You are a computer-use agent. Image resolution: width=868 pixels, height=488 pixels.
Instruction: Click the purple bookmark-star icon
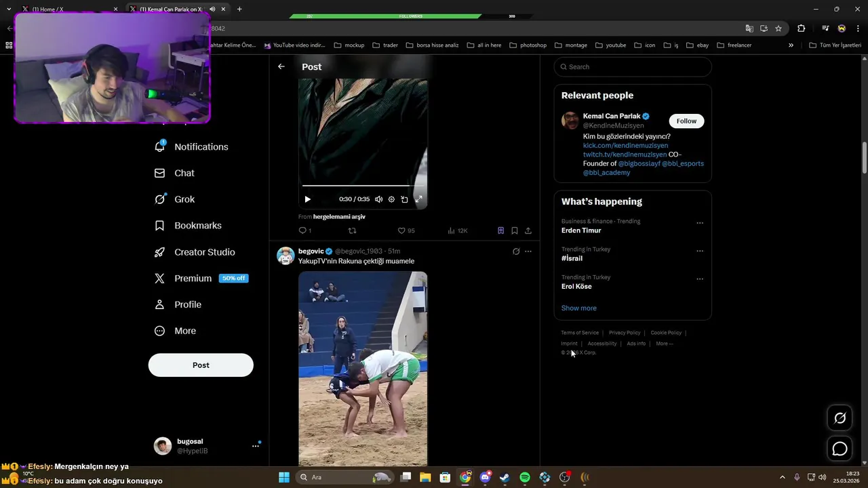(500, 230)
